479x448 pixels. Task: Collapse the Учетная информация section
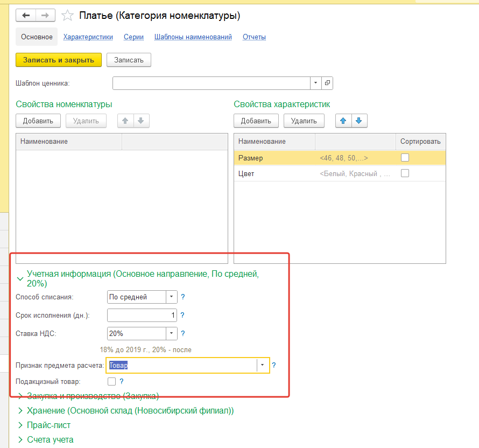coord(20,279)
